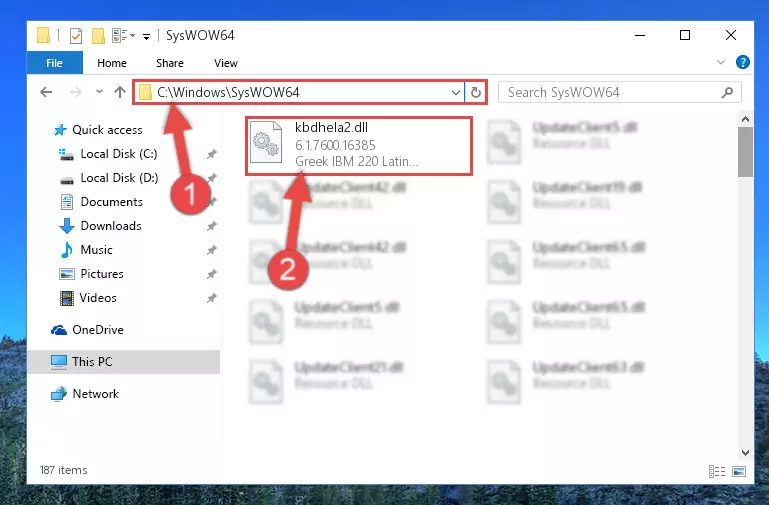769x505 pixels.
Task: Open the View ribbon tab
Action: tap(226, 63)
